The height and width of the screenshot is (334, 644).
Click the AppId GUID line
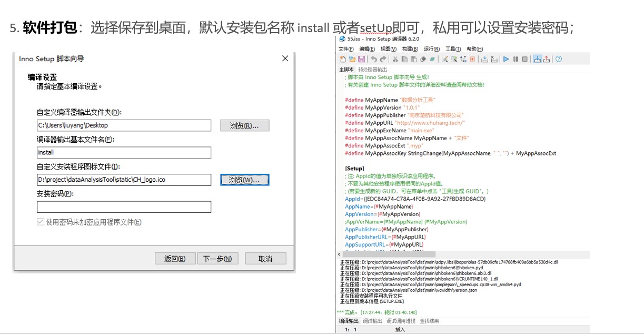[x=415, y=199]
